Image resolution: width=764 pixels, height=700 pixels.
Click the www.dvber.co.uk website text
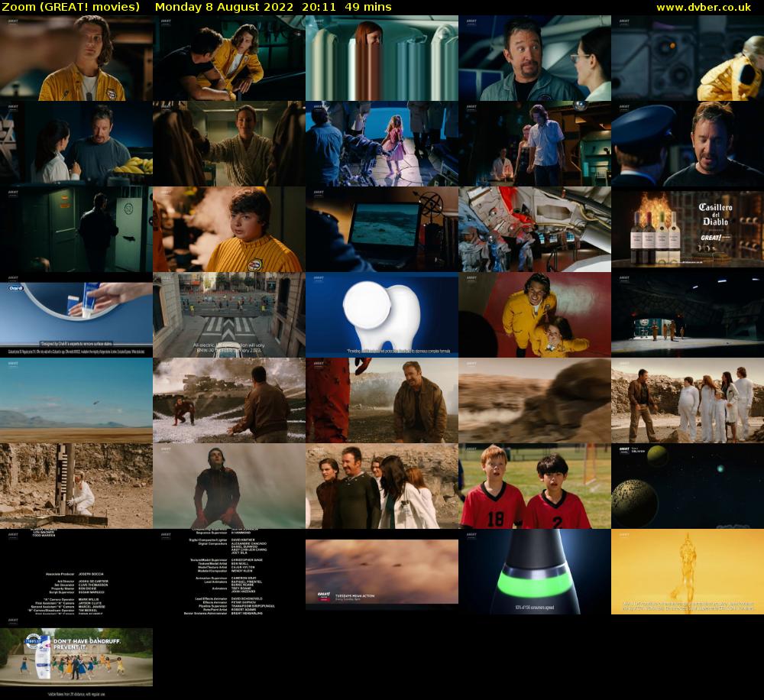(x=704, y=8)
